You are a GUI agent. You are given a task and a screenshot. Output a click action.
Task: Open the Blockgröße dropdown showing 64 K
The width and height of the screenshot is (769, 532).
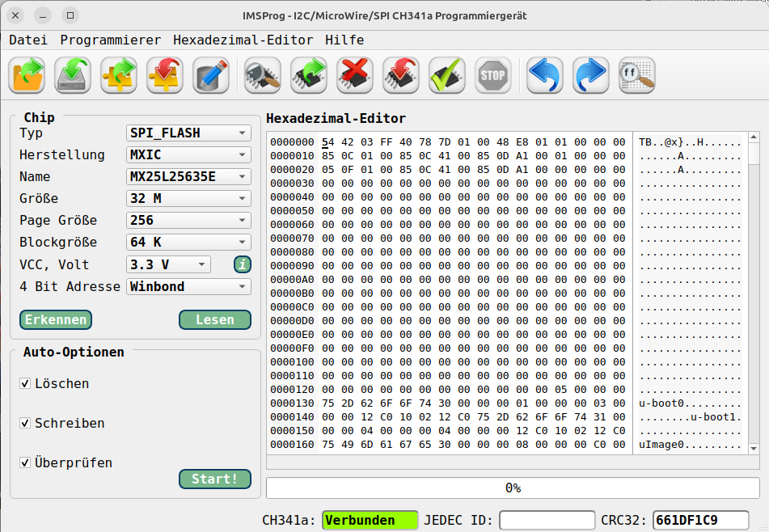(189, 243)
